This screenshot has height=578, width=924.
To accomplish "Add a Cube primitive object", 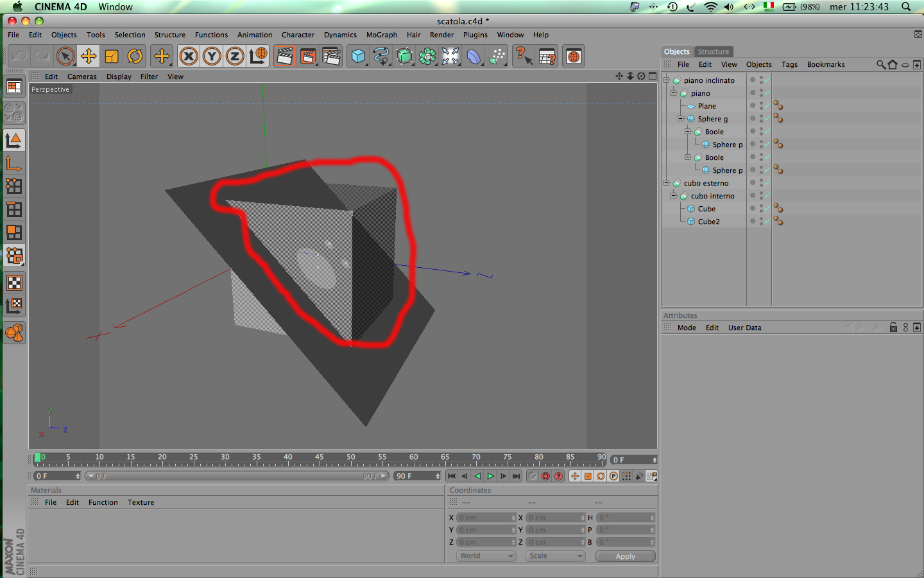I will 358,57.
